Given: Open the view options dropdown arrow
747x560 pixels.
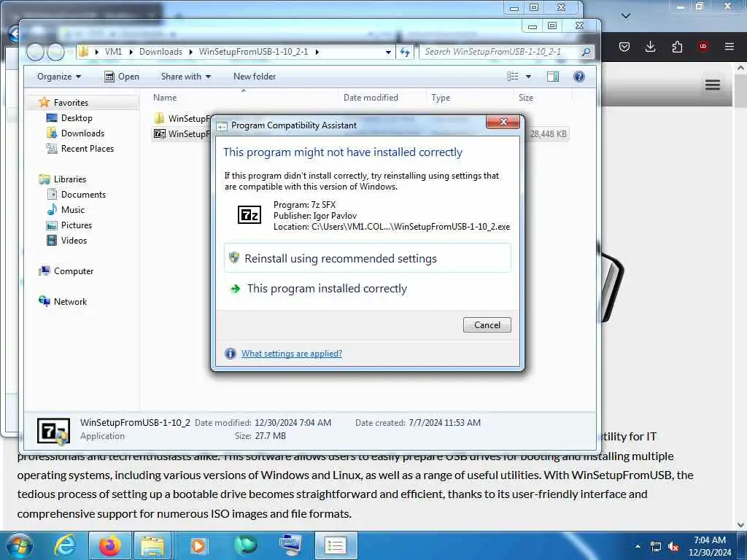Looking at the screenshot, I should point(528,77).
